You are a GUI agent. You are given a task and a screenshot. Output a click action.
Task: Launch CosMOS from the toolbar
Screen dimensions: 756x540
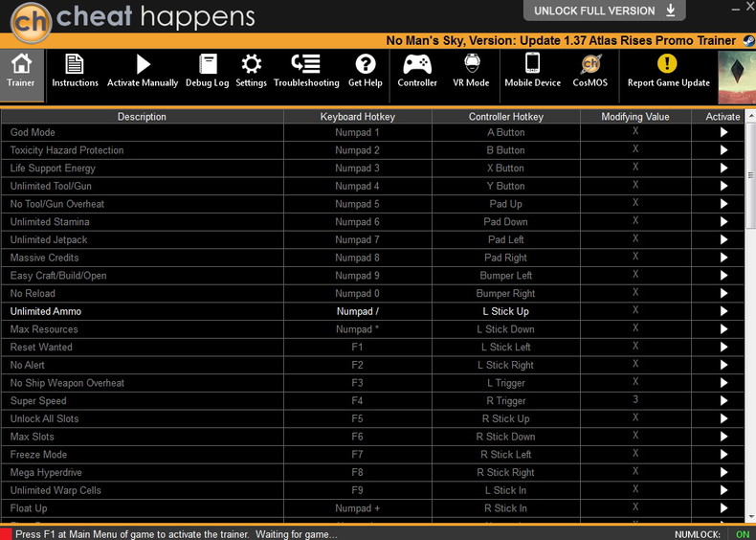coord(590,64)
